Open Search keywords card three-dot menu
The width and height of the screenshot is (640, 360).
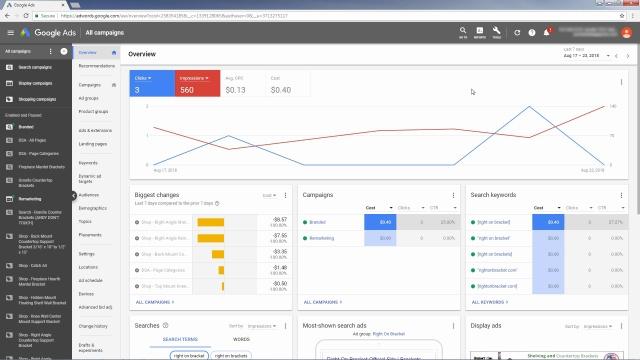point(621,196)
